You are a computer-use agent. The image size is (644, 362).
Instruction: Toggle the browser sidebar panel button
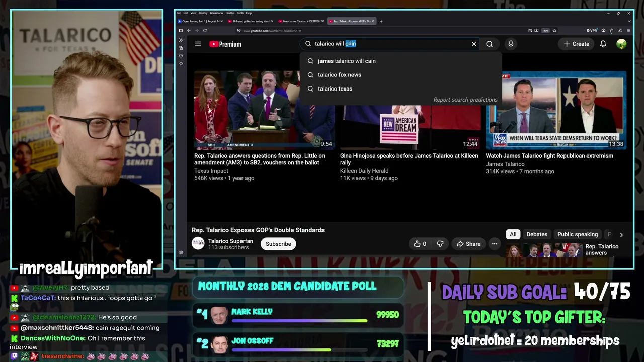tap(181, 31)
